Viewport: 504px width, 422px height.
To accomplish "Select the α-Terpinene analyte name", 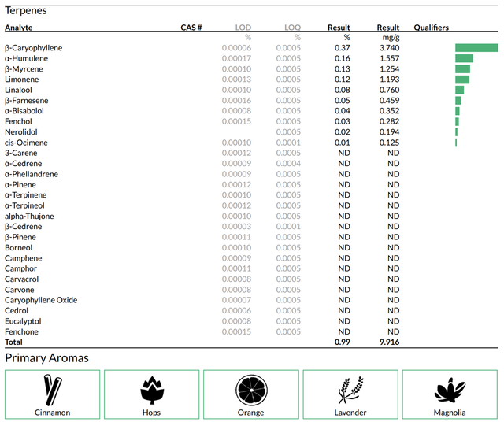I will (x=26, y=195).
